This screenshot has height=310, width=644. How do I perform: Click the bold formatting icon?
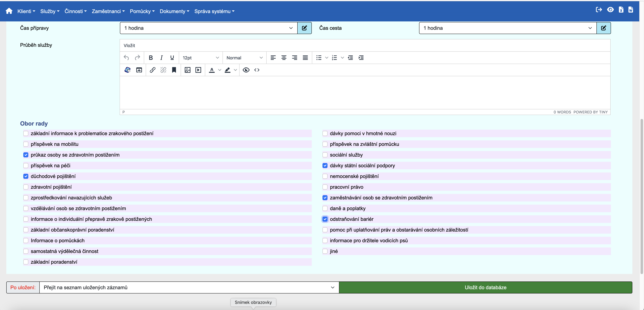[150, 58]
